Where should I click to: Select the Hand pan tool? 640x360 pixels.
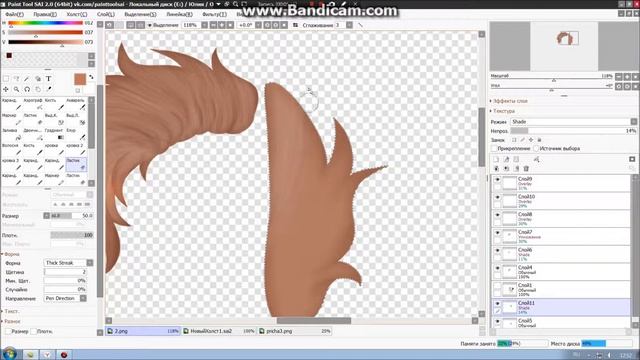(38, 89)
